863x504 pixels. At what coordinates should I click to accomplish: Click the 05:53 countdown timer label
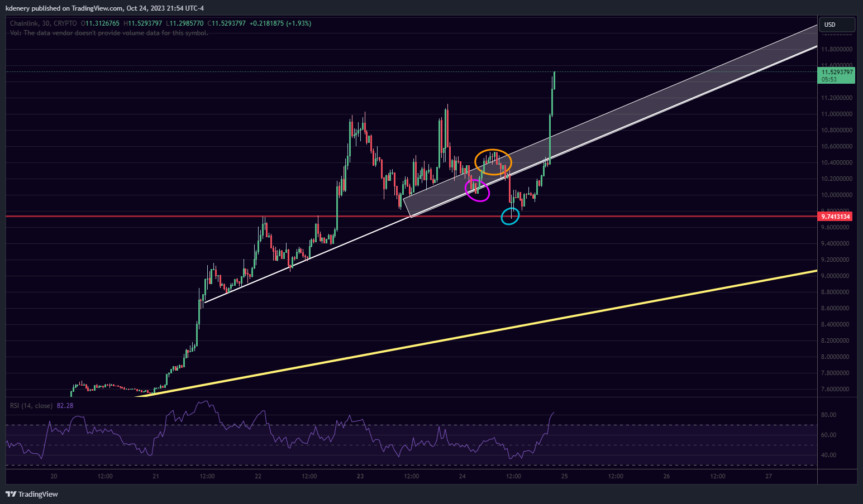[x=829, y=80]
